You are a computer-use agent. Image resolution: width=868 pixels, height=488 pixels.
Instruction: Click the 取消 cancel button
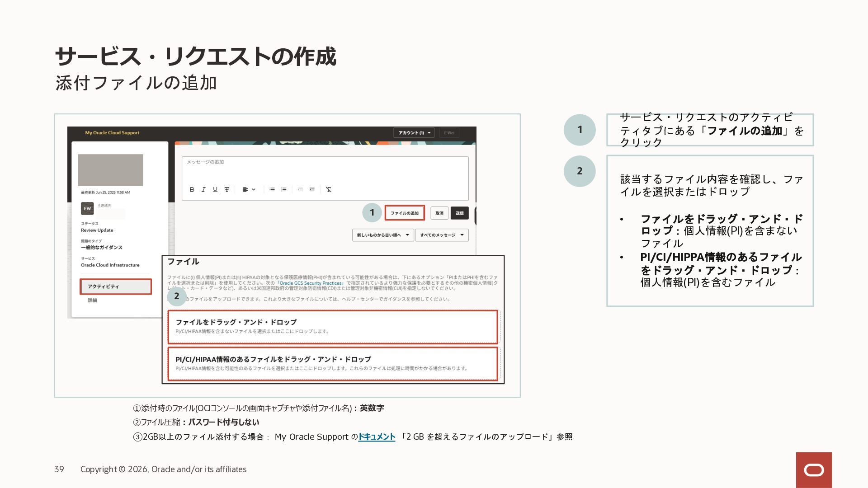[439, 213]
